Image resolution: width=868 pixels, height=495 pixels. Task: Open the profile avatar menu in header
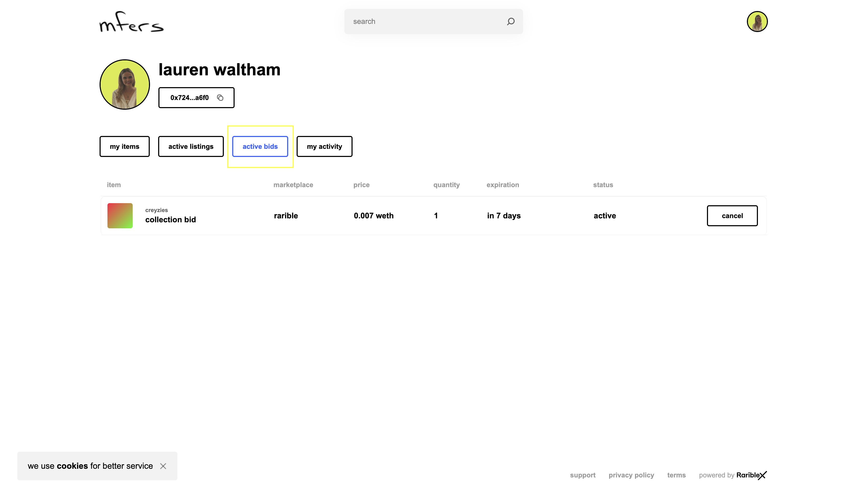[x=757, y=22]
